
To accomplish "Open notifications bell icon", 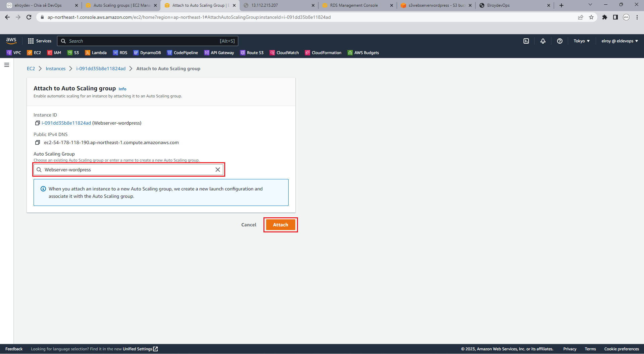I will tap(543, 41).
